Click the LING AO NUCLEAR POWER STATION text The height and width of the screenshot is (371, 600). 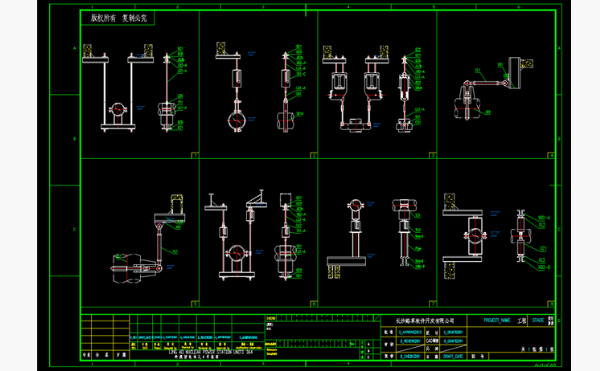pyautogui.click(x=211, y=352)
